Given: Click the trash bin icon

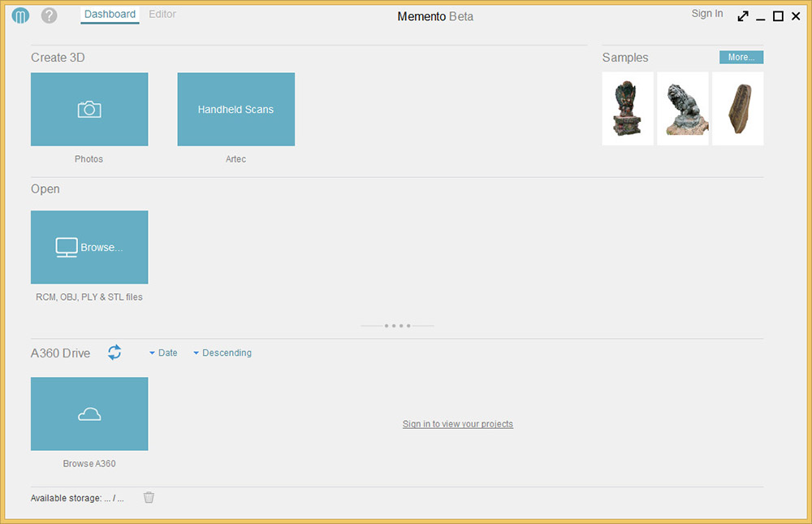Looking at the screenshot, I should coord(149,497).
